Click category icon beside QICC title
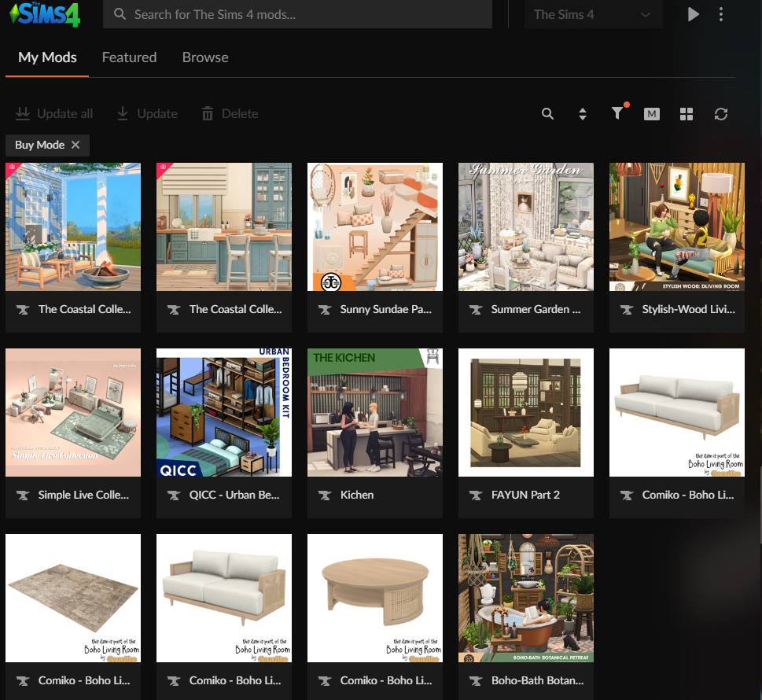The height and width of the screenshot is (700, 762). point(174,496)
